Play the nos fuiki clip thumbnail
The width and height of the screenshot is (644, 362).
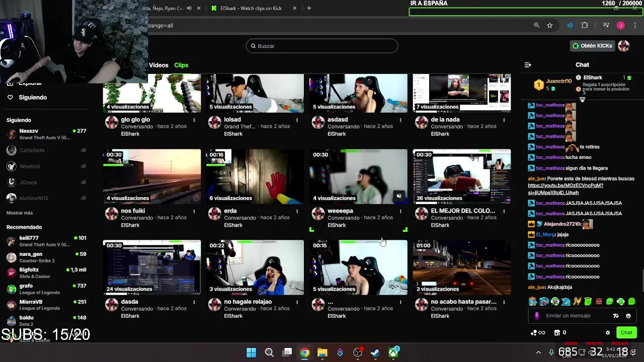tap(151, 176)
